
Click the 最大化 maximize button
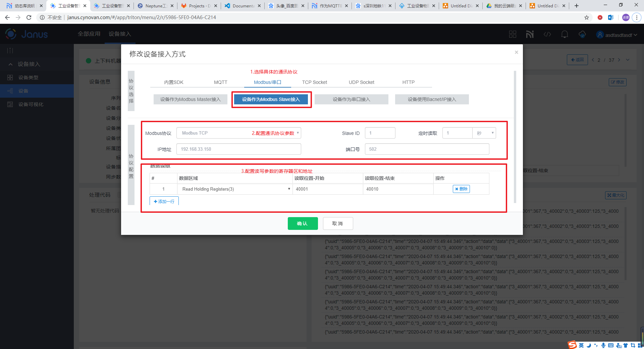tap(616, 195)
